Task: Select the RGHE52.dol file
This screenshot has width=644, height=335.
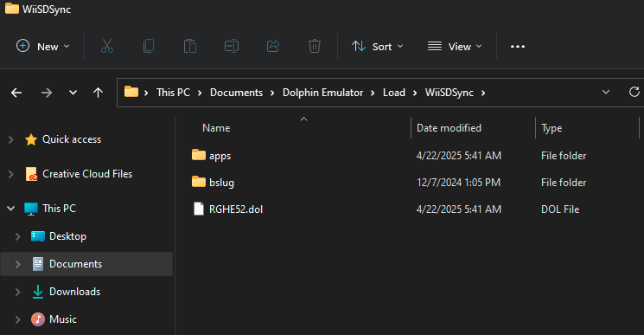Action: 236,209
